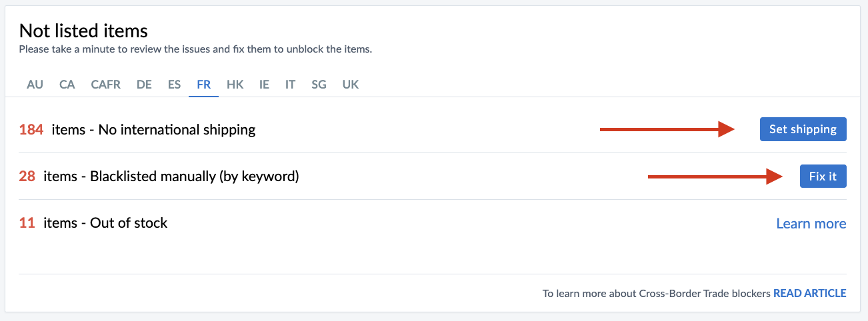This screenshot has height=321, width=868.
Task: View the SG tab
Action: click(x=319, y=85)
